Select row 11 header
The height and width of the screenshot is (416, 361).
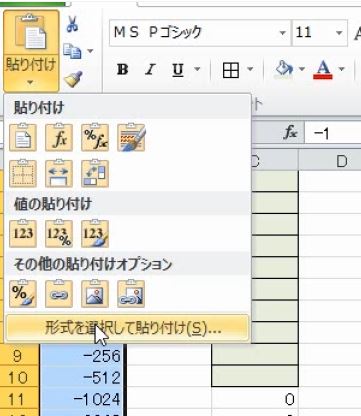click(x=20, y=399)
